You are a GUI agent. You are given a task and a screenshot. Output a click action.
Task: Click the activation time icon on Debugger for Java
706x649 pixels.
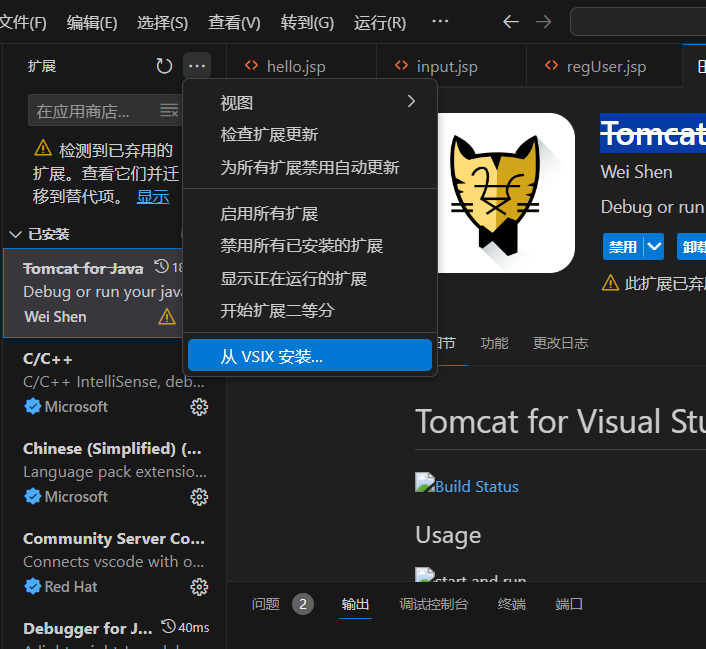pyautogui.click(x=168, y=626)
